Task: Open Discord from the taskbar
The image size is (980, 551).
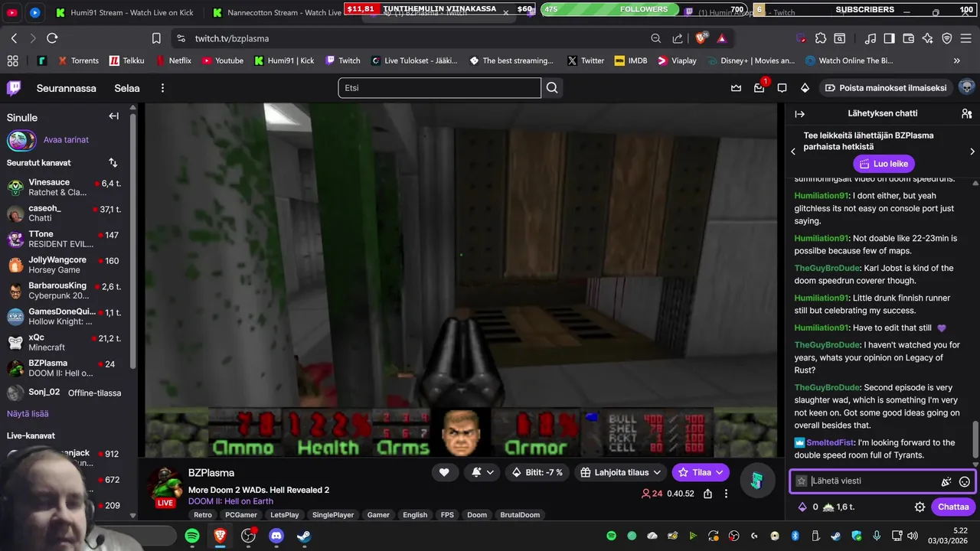Action: pyautogui.click(x=276, y=536)
